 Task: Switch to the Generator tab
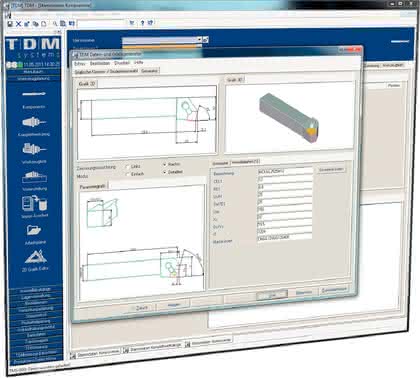pos(149,71)
